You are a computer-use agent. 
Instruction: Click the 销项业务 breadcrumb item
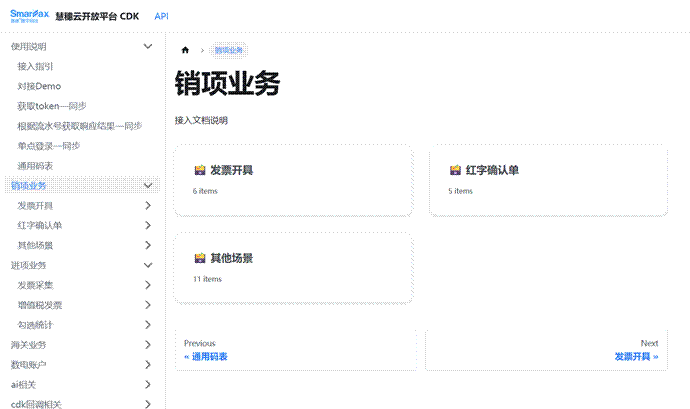[229, 50]
